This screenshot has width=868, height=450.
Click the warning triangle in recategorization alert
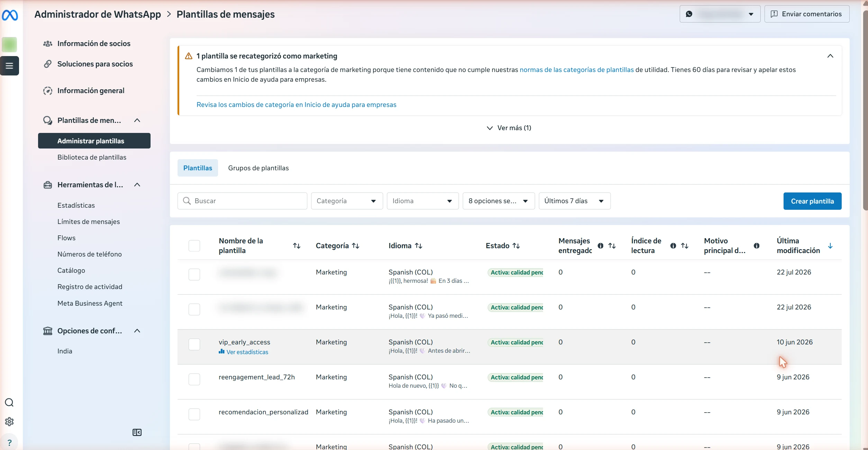pyautogui.click(x=189, y=56)
